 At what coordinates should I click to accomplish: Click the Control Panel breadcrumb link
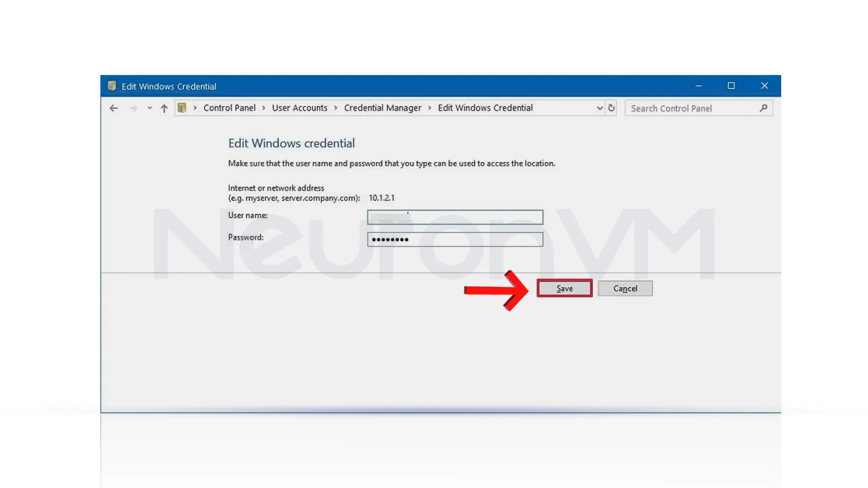229,108
